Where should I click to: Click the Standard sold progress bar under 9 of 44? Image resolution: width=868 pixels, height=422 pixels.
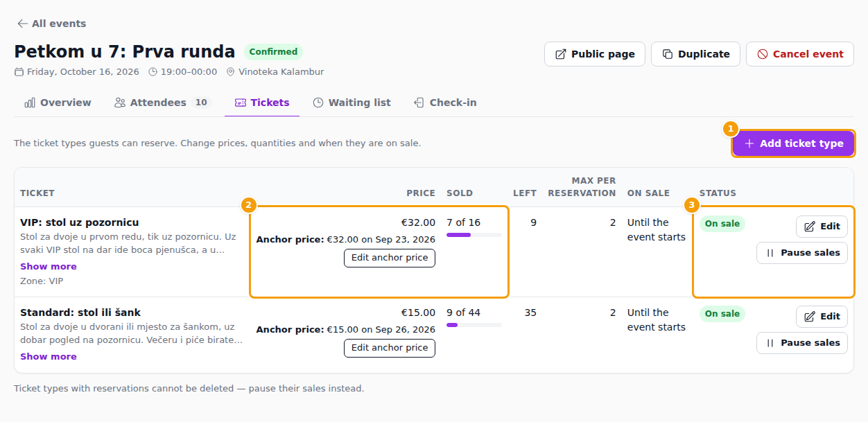(x=474, y=325)
